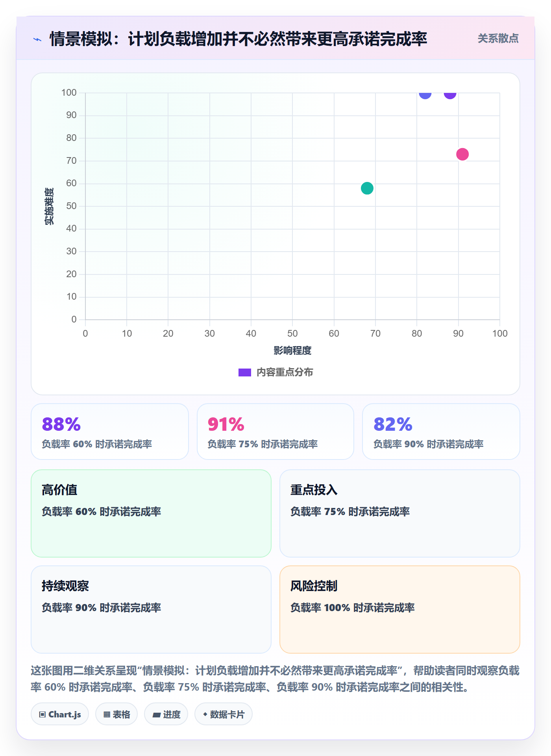Open the 88% stat card
Image resolution: width=551 pixels, height=756 pixels.
[110, 432]
